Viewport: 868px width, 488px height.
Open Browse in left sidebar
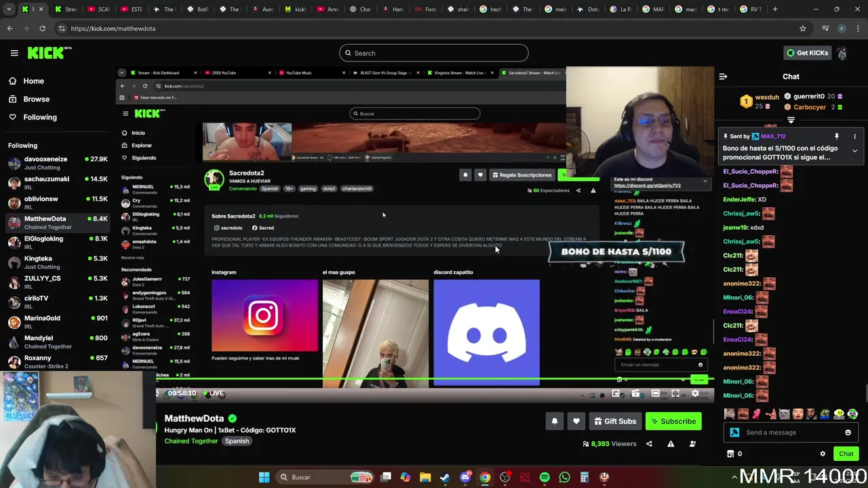click(36, 99)
